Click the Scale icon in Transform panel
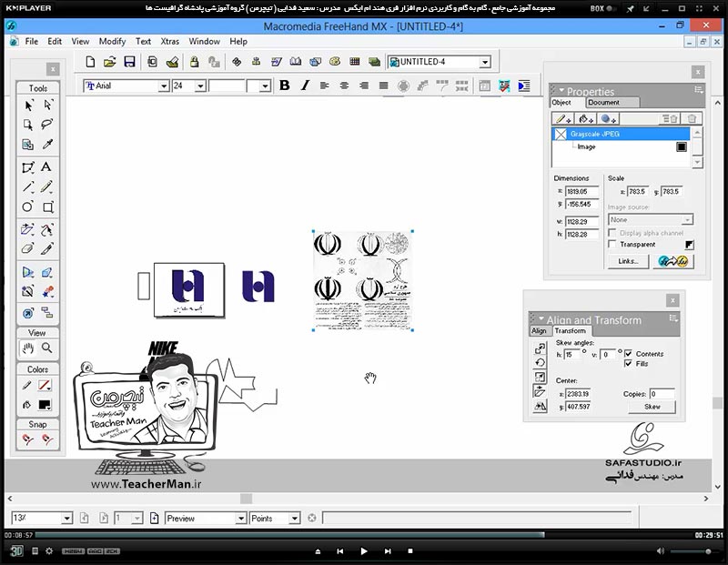 click(x=540, y=377)
